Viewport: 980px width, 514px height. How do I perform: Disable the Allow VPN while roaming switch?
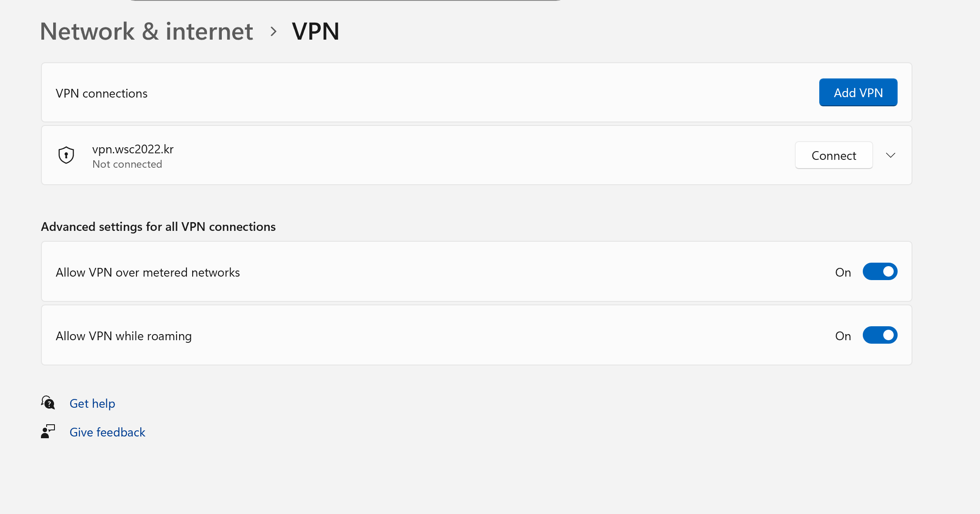[x=880, y=335]
